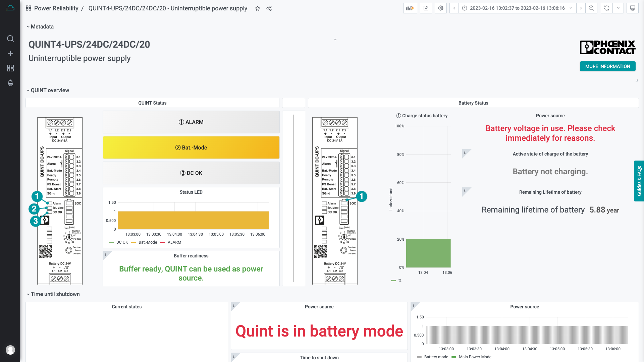Viewport: 644px width, 362px height.
Task: Save the current dashboard
Action: pyautogui.click(x=426, y=8)
